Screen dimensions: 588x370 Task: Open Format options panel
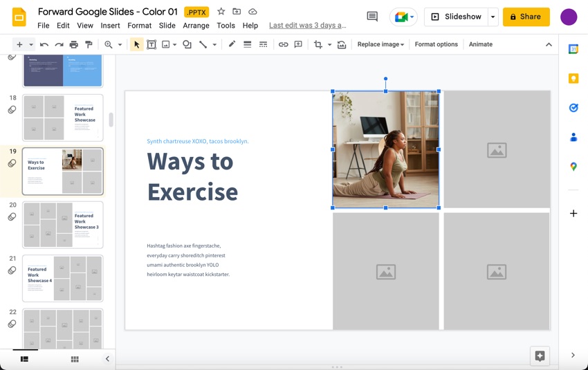tap(436, 44)
